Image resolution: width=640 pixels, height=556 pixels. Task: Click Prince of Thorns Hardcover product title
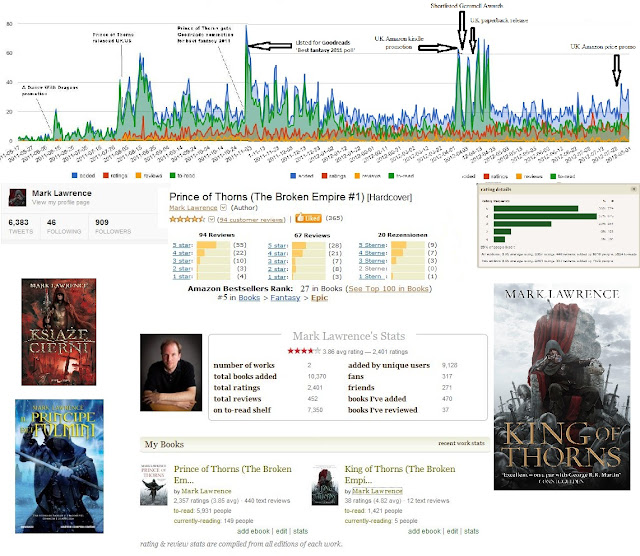291,197
